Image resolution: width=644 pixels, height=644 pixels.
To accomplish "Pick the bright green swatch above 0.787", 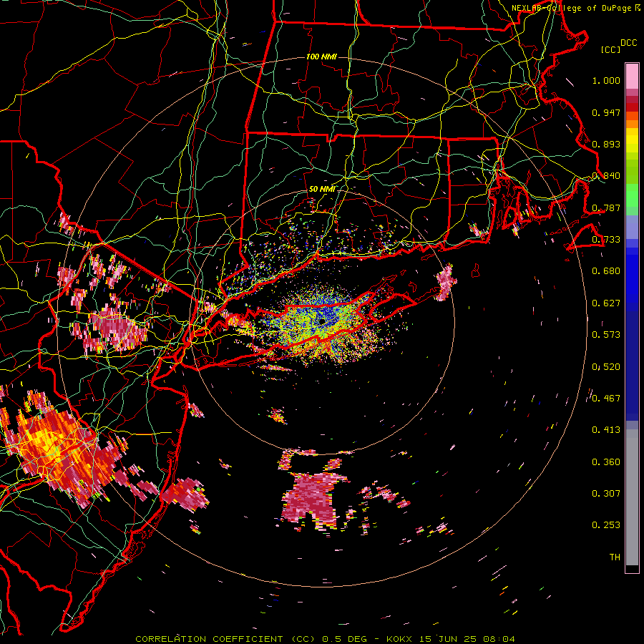I will [632, 195].
